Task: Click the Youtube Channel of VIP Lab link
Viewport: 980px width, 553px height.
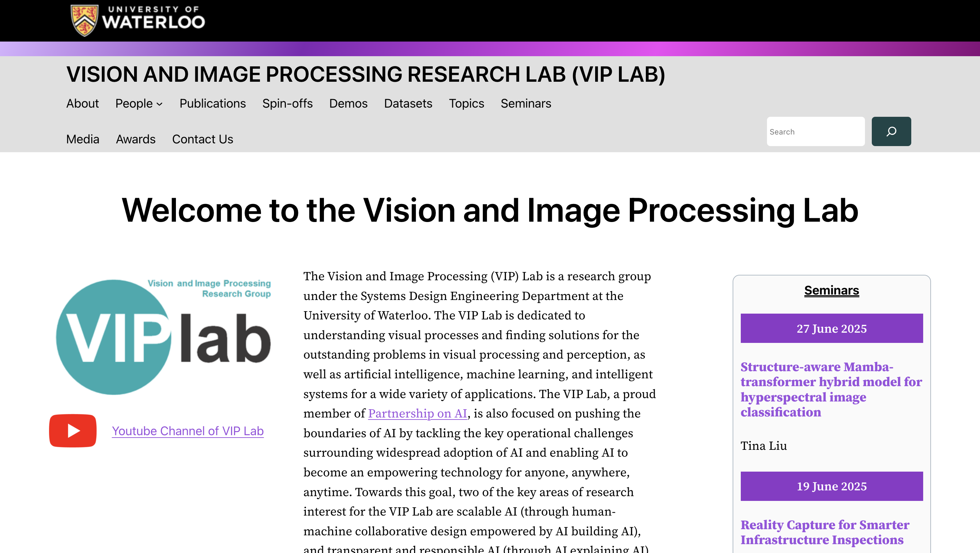Action: tap(187, 431)
